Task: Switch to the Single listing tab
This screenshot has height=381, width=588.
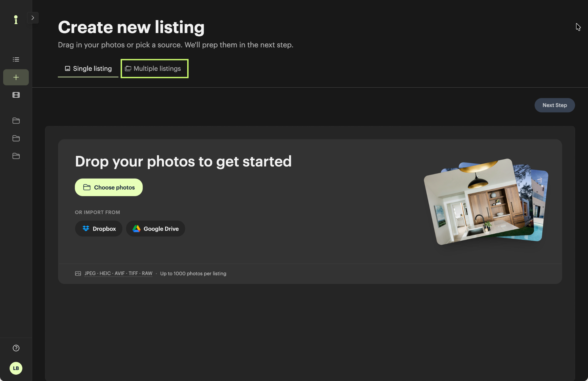Action: 88,69
